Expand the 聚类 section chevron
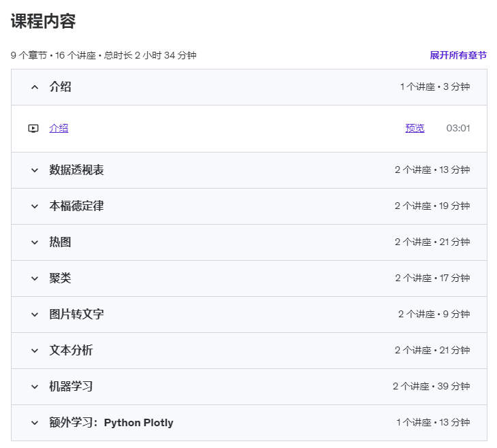Screen dimensions: 497x448 tap(35, 278)
